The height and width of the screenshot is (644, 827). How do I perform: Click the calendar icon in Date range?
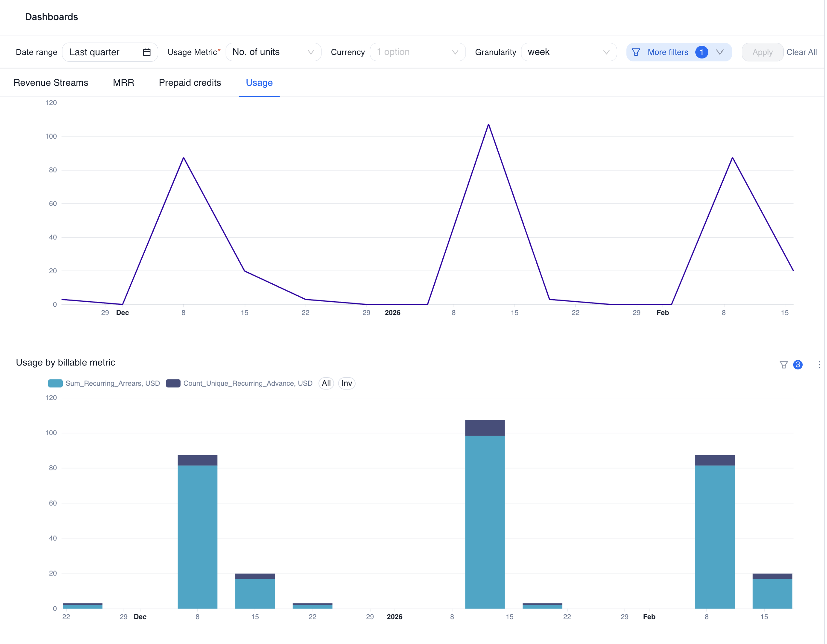[x=147, y=52]
